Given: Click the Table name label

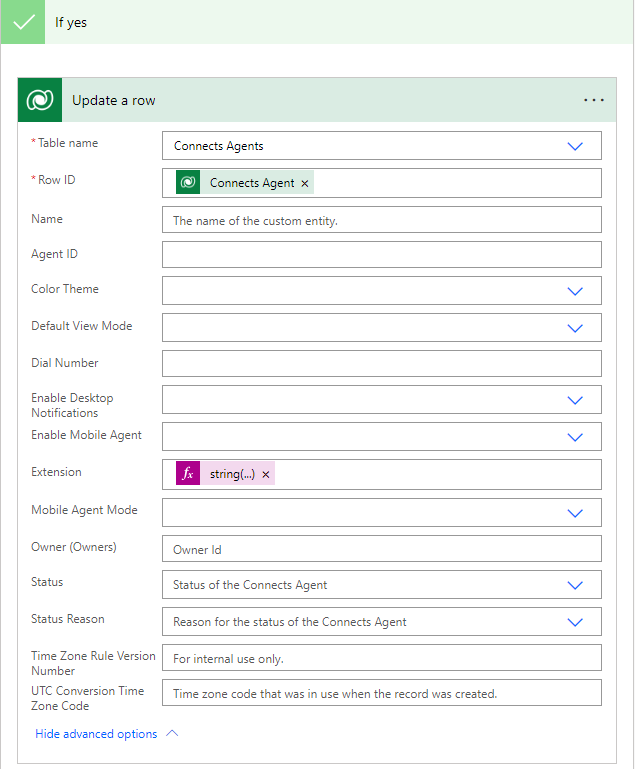Looking at the screenshot, I should tap(68, 143).
